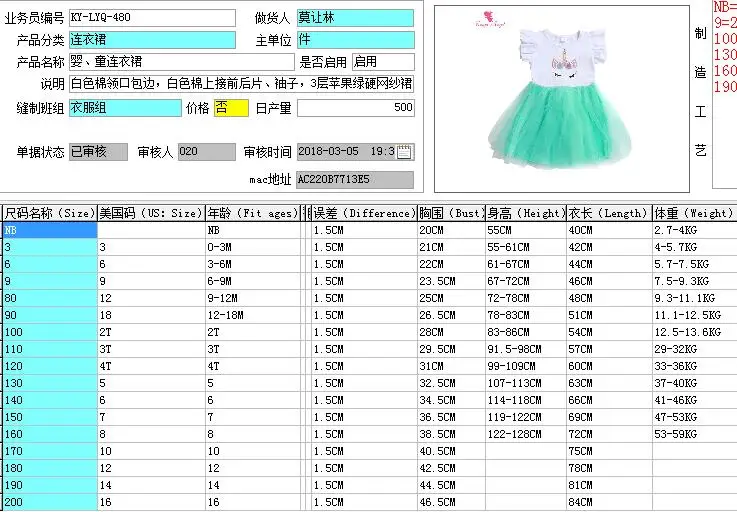This screenshot has width=737, height=512.
Task: Click length cell 40CM
Action: point(609,230)
